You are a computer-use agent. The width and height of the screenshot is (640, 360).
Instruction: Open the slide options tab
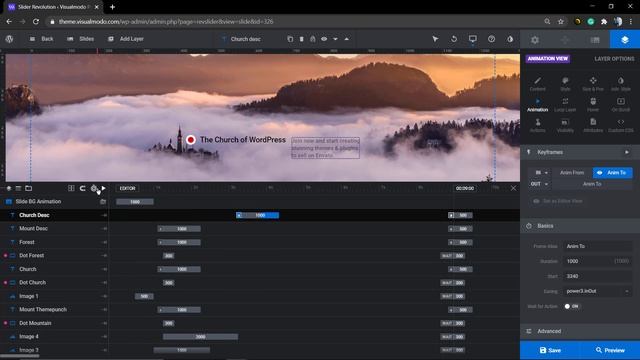pos(595,40)
